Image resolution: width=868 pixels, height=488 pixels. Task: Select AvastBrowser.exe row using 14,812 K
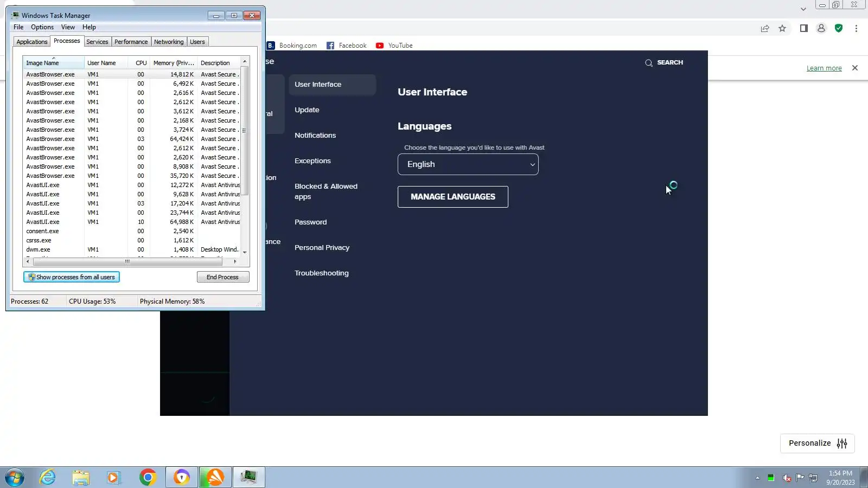[x=132, y=74]
